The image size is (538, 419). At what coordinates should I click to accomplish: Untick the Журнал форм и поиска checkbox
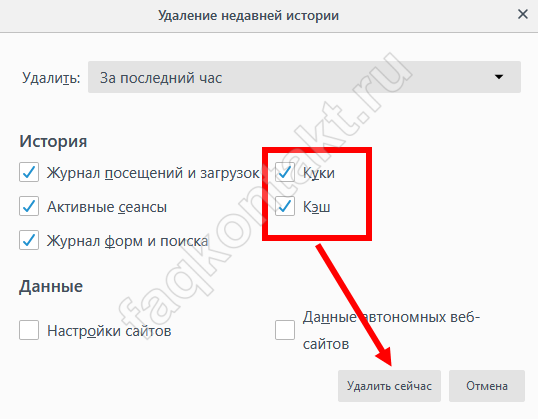tap(29, 240)
